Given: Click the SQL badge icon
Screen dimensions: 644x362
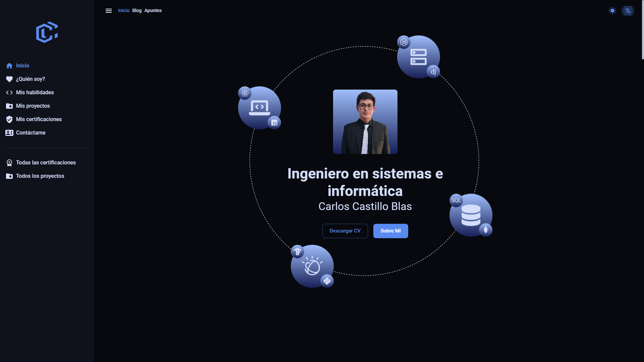Looking at the screenshot, I should coord(456,200).
